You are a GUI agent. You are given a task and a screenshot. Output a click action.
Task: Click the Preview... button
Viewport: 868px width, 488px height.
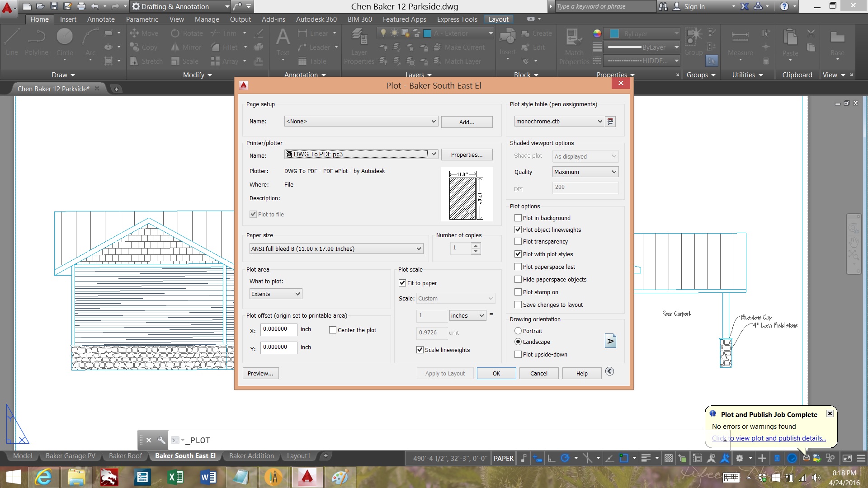click(260, 373)
